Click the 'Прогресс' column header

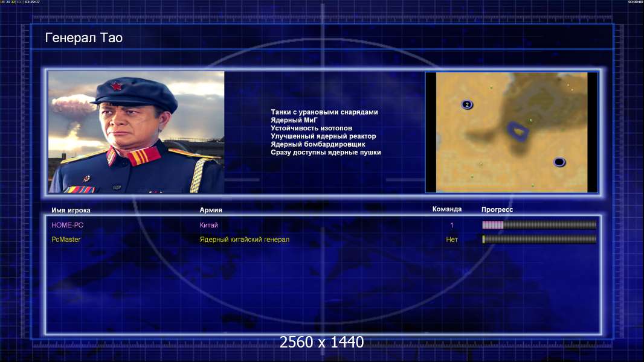(497, 209)
